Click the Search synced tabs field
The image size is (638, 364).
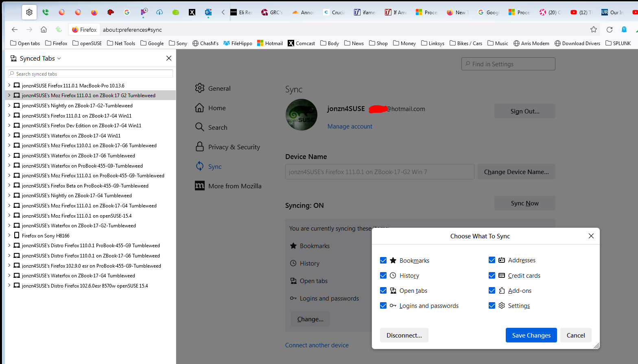pyautogui.click(x=90, y=74)
